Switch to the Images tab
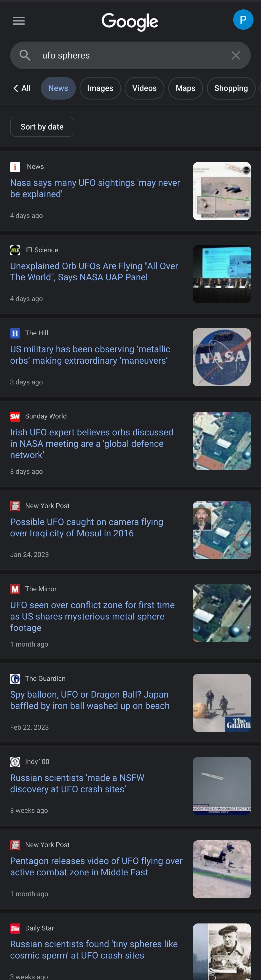The image size is (261, 980). click(x=100, y=88)
